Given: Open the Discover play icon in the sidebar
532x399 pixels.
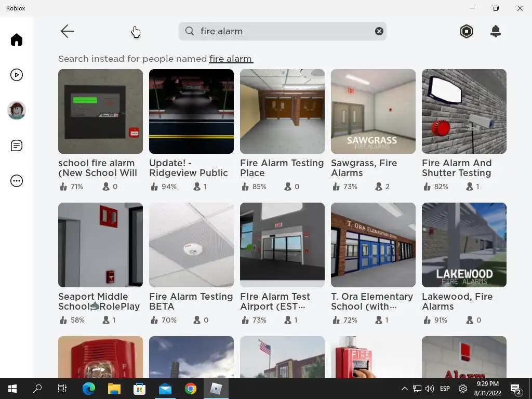Looking at the screenshot, I should pos(17,75).
